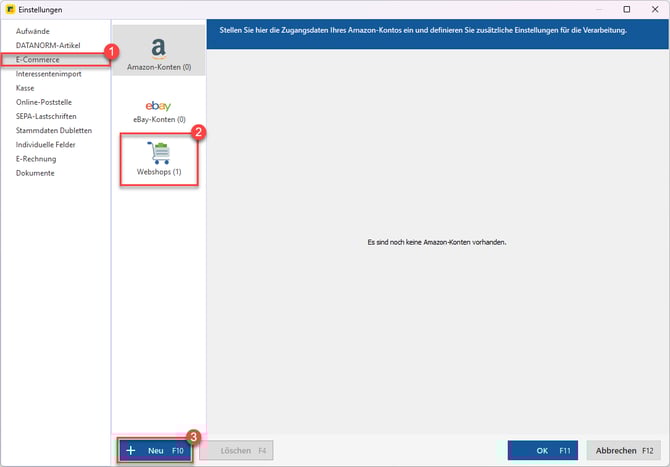Select Online-Poststelle in sidebar
Screen dimensions: 670x467
46,102
